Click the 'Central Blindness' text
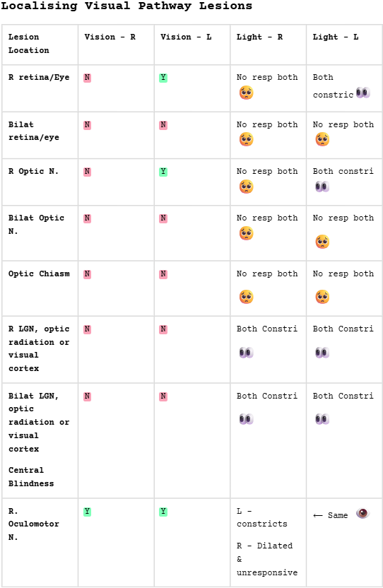This screenshot has height=588, width=383. [31, 476]
